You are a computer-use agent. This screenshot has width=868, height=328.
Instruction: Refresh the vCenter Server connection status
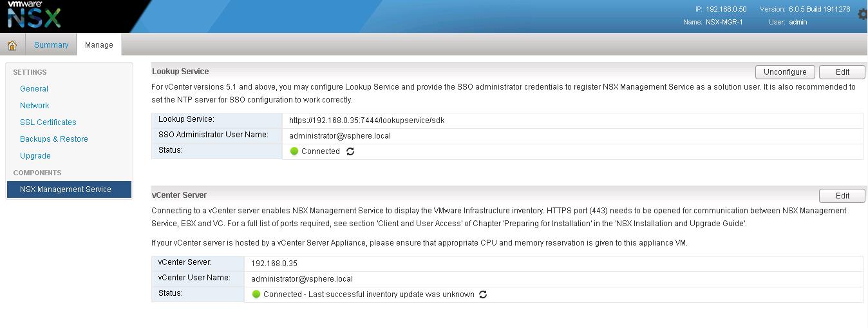(x=483, y=294)
